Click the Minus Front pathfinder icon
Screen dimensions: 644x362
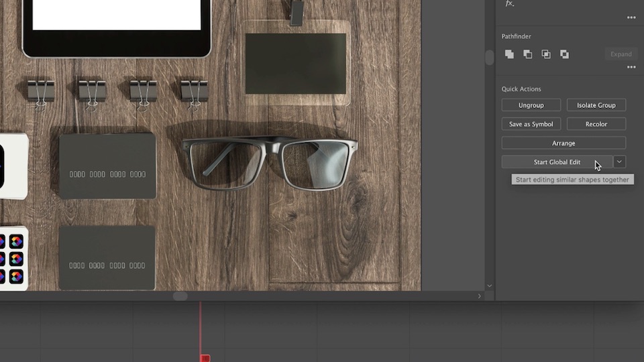click(x=528, y=54)
